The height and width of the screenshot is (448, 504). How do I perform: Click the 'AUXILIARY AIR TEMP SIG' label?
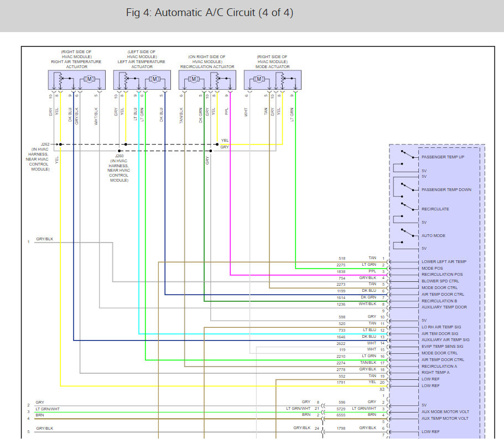[445, 340]
